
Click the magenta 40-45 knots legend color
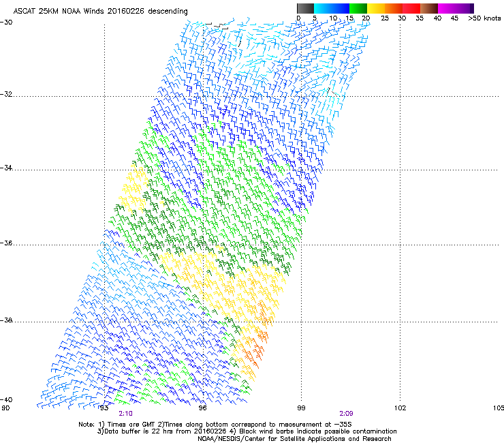click(447, 8)
